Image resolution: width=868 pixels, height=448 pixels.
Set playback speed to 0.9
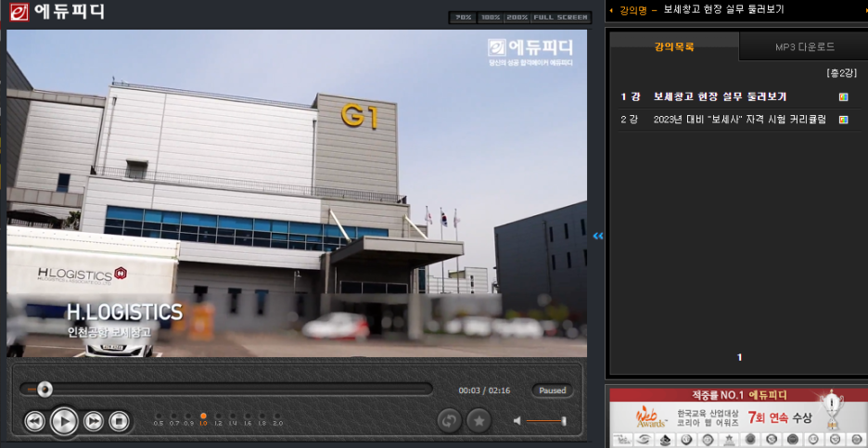(189, 418)
